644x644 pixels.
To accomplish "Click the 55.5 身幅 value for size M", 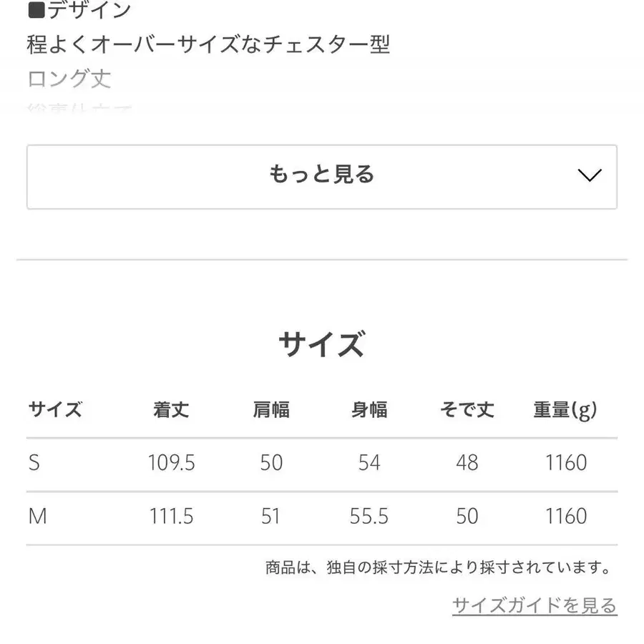I will (x=370, y=516).
